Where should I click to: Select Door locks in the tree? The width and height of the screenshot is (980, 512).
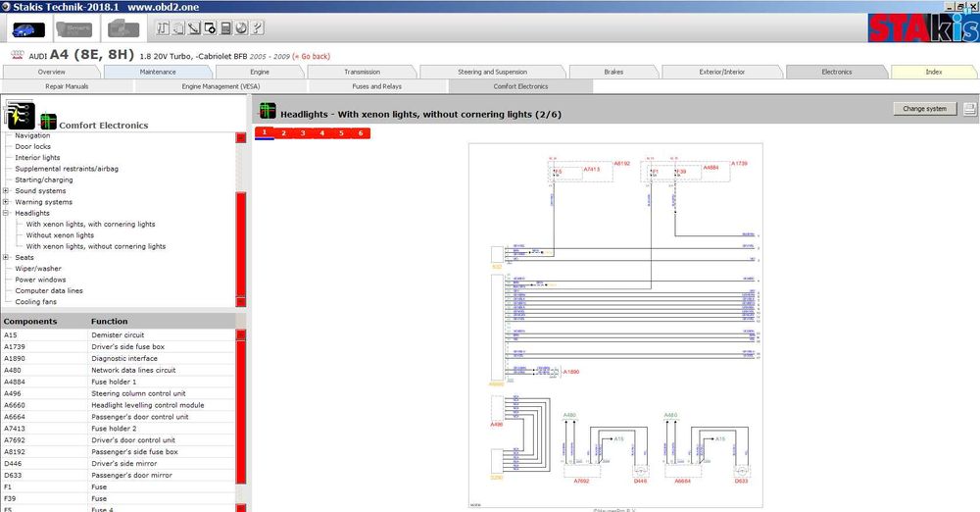point(33,146)
